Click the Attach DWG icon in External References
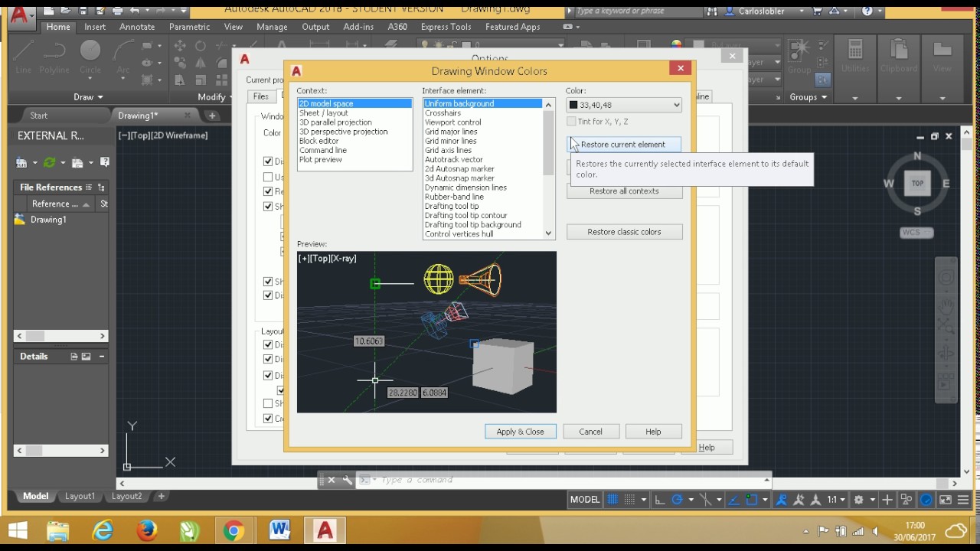 pos(21,162)
